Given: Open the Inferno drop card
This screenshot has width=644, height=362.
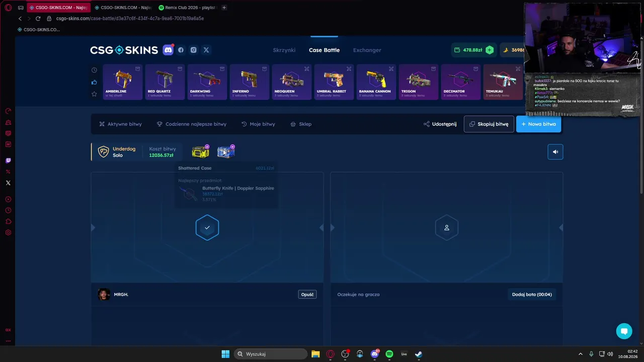Looking at the screenshot, I should [x=250, y=82].
